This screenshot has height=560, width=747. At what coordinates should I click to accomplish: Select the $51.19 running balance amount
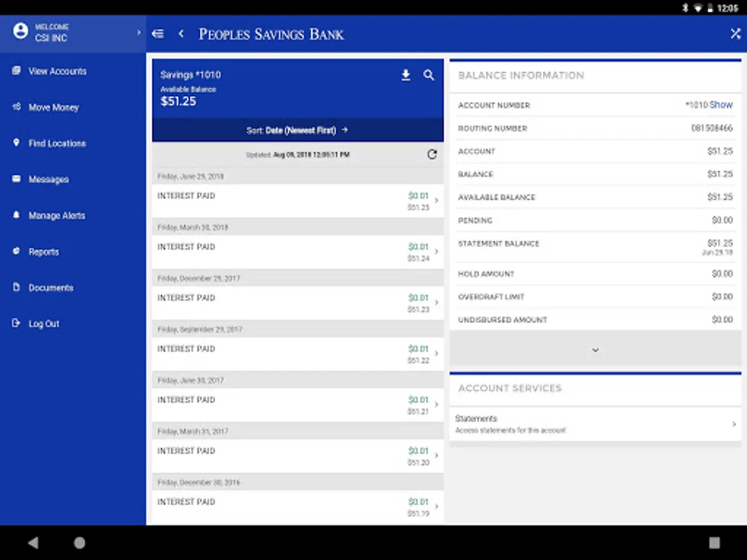(x=418, y=513)
